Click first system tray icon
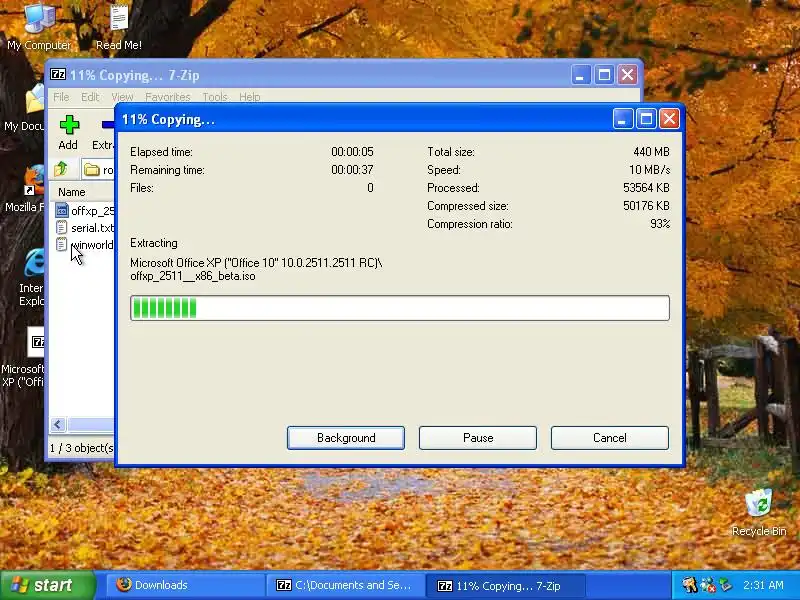The width and height of the screenshot is (800, 600). [689, 585]
